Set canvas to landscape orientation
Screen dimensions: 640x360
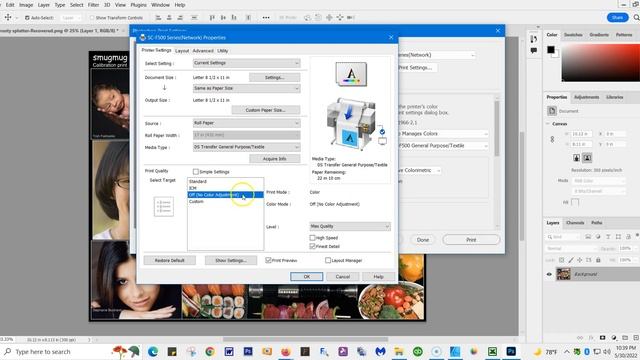click(587, 158)
